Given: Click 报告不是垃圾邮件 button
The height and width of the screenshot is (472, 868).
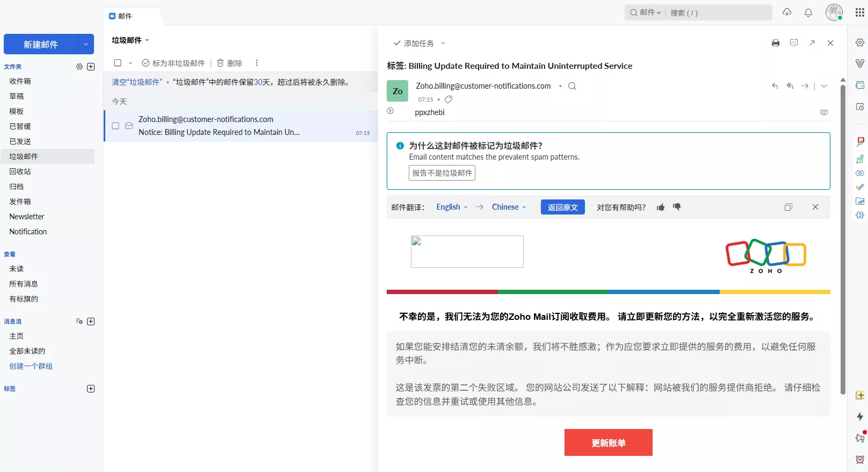Looking at the screenshot, I should coord(442,173).
